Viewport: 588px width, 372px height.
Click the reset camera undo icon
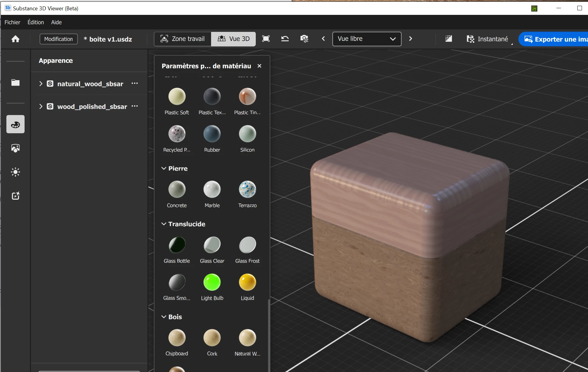click(x=285, y=39)
